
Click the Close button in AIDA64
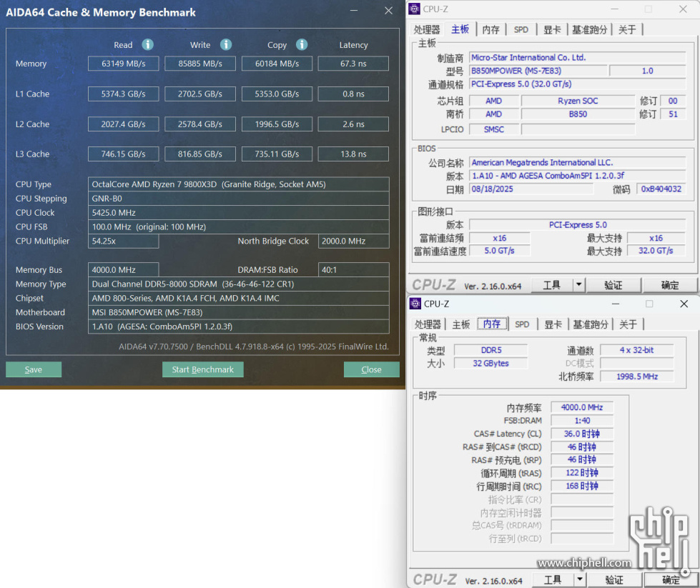click(371, 369)
